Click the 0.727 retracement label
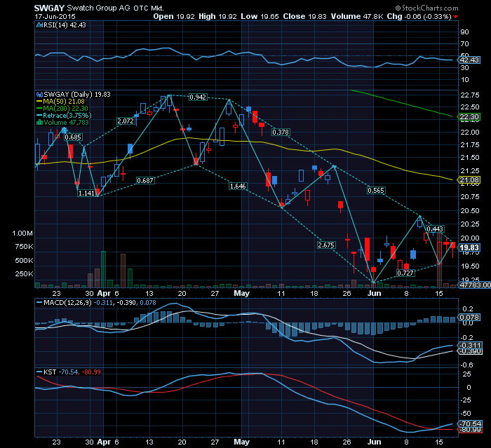The height and width of the screenshot is (448, 491). pos(405,273)
